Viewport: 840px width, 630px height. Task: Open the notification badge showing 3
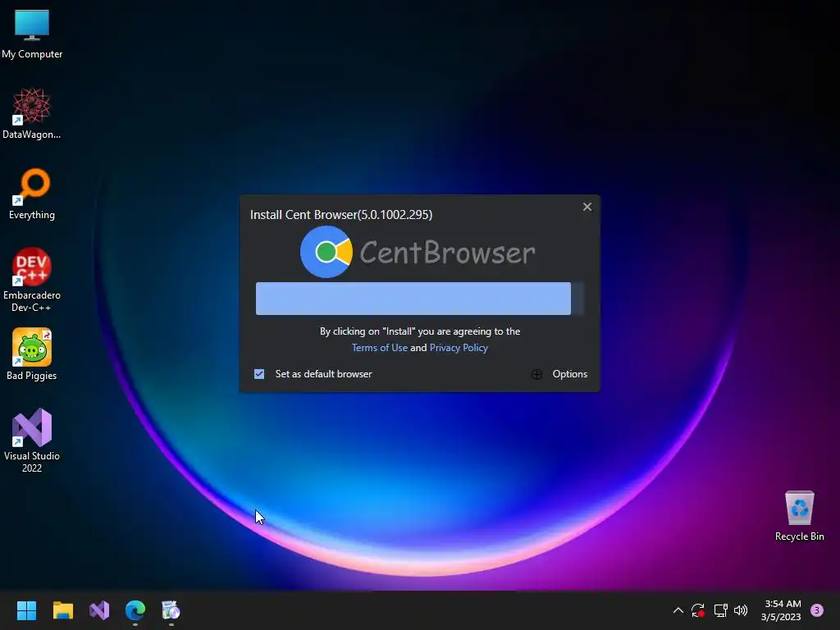click(x=816, y=610)
